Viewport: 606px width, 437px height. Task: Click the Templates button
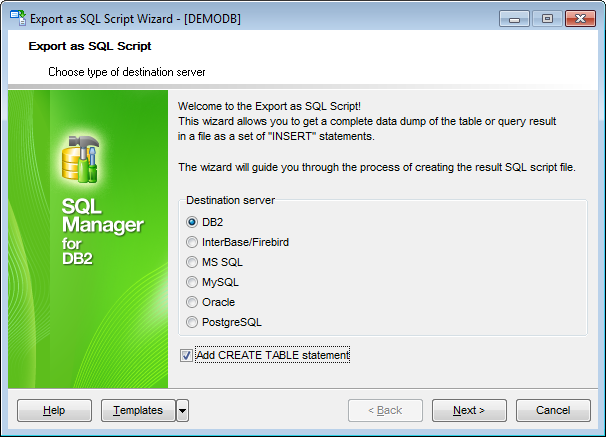pyautogui.click(x=138, y=410)
